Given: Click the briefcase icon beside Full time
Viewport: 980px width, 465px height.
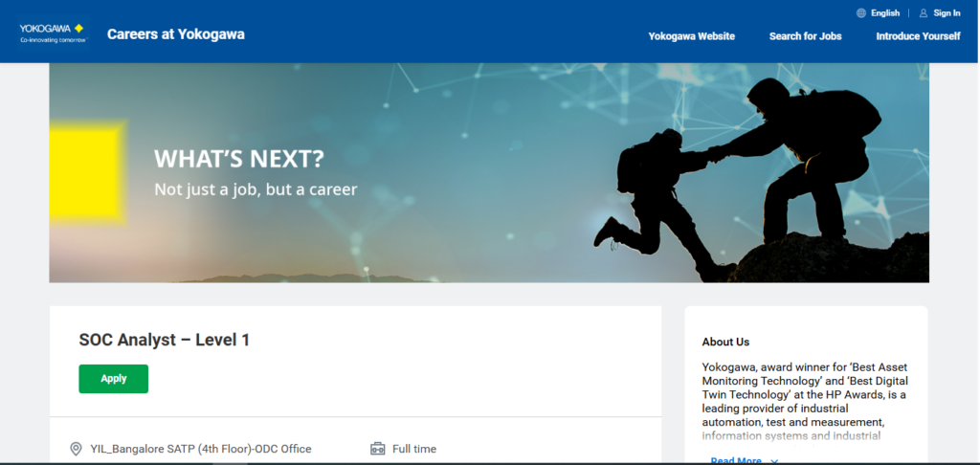Looking at the screenshot, I should pyautogui.click(x=377, y=449).
